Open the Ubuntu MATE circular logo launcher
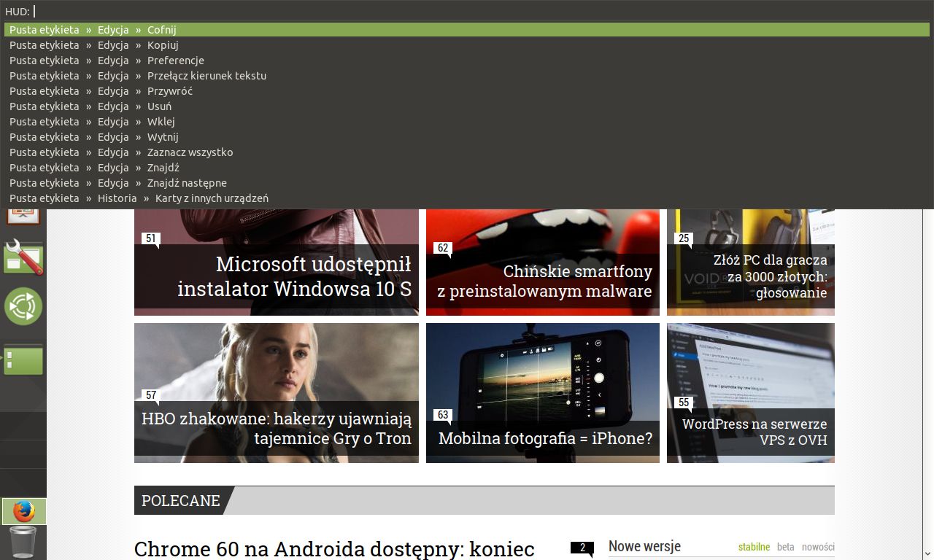 tap(23, 306)
